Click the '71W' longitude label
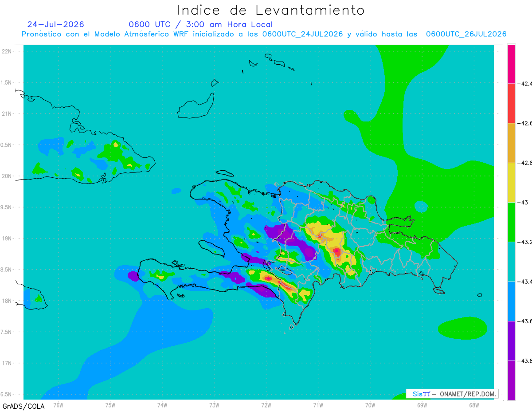 (318, 405)
